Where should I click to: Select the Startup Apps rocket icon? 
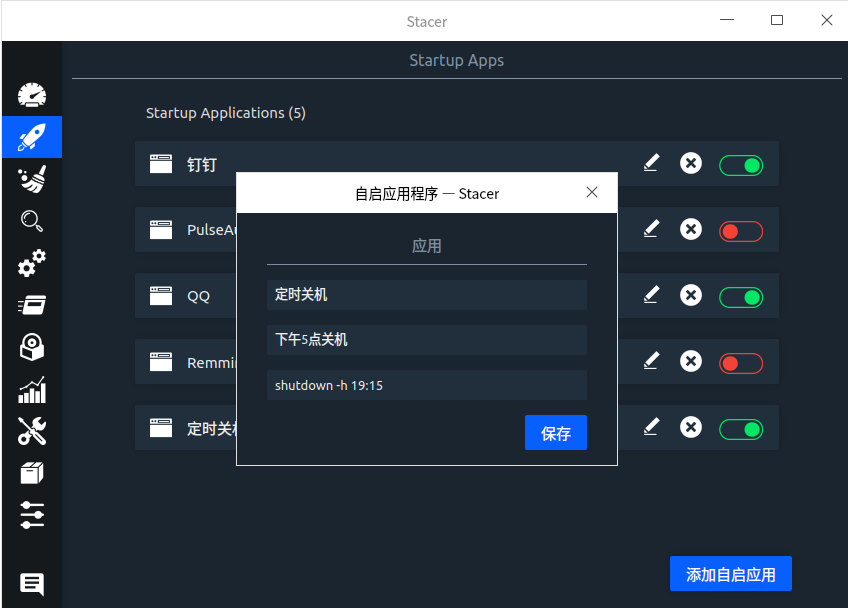tap(32, 137)
